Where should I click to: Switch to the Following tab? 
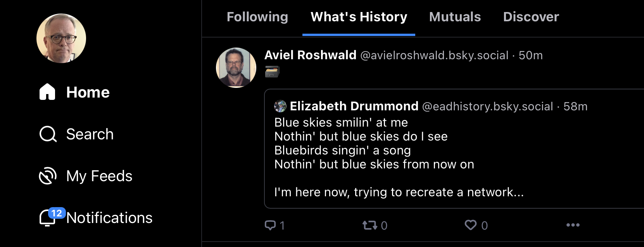257,17
